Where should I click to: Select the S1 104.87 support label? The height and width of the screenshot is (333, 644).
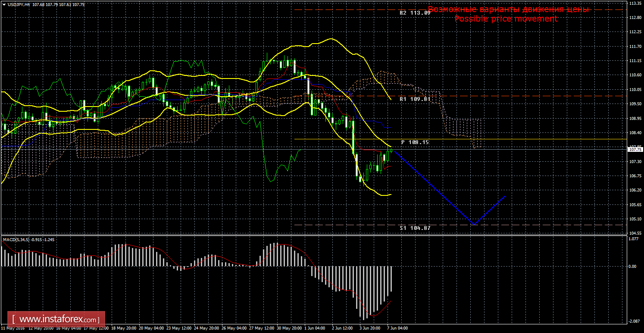point(415,228)
